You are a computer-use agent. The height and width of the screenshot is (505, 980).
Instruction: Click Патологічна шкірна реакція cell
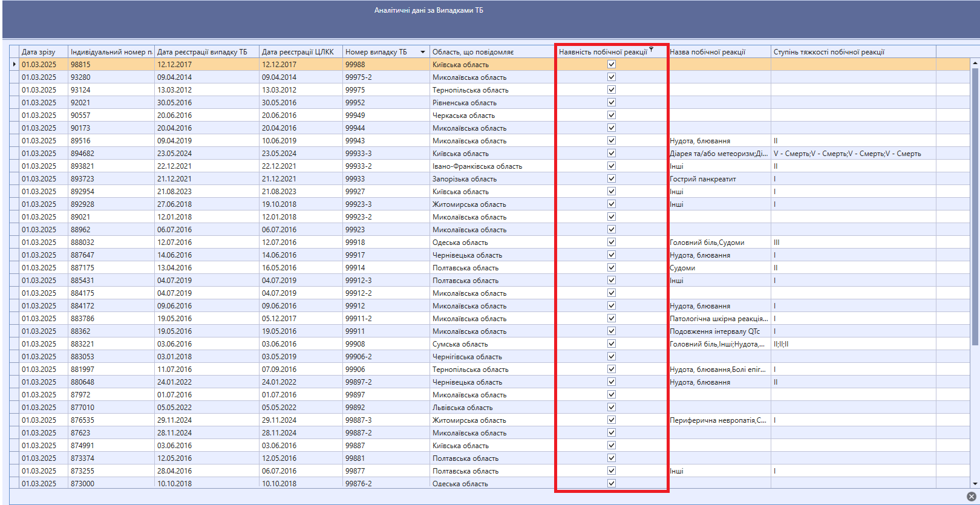point(719,319)
